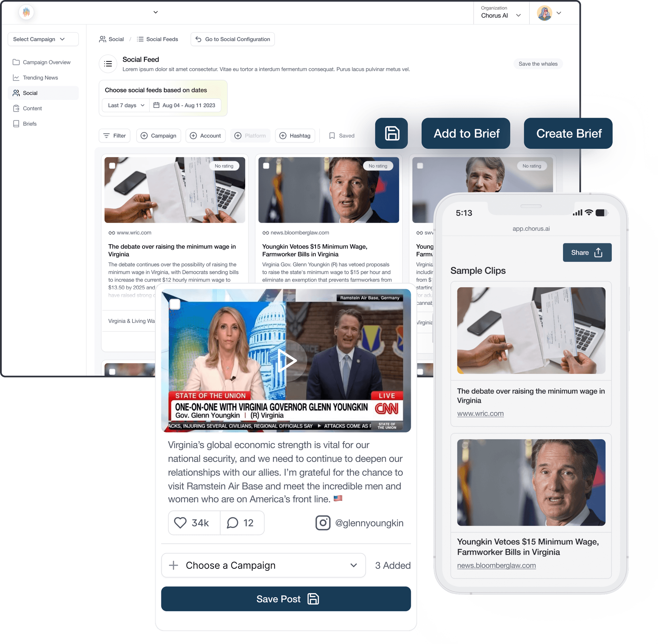This screenshot has width=658, height=644.
Task: Click the Campaign Overview sidebar icon
Action: 16,62
